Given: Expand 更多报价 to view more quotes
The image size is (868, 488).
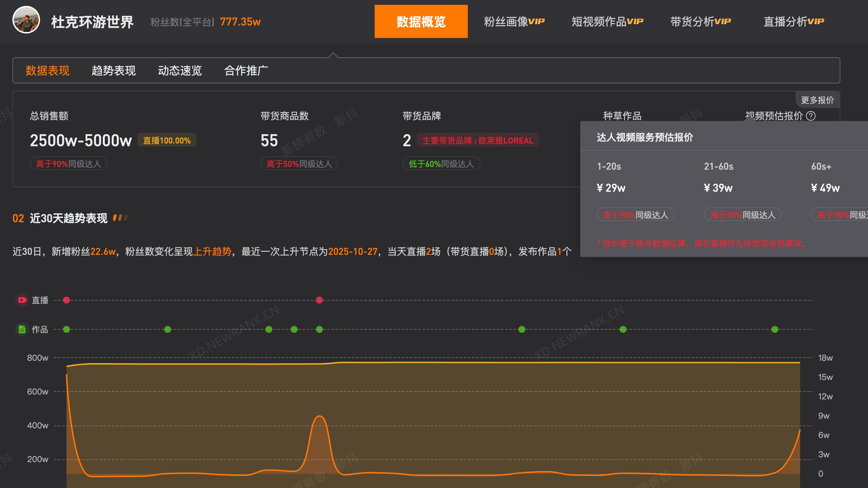Looking at the screenshot, I should tap(818, 100).
